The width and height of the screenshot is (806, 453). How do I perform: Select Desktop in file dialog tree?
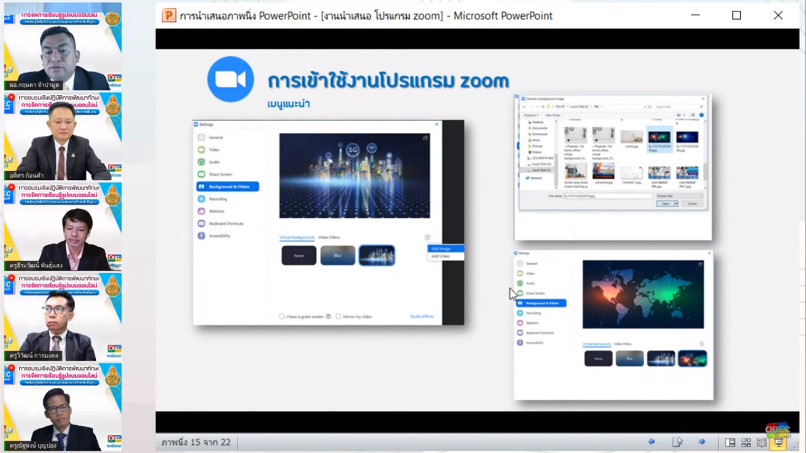[x=538, y=122]
